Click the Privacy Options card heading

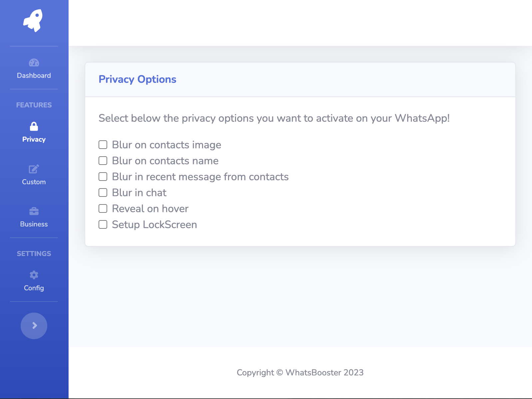pyautogui.click(x=137, y=79)
